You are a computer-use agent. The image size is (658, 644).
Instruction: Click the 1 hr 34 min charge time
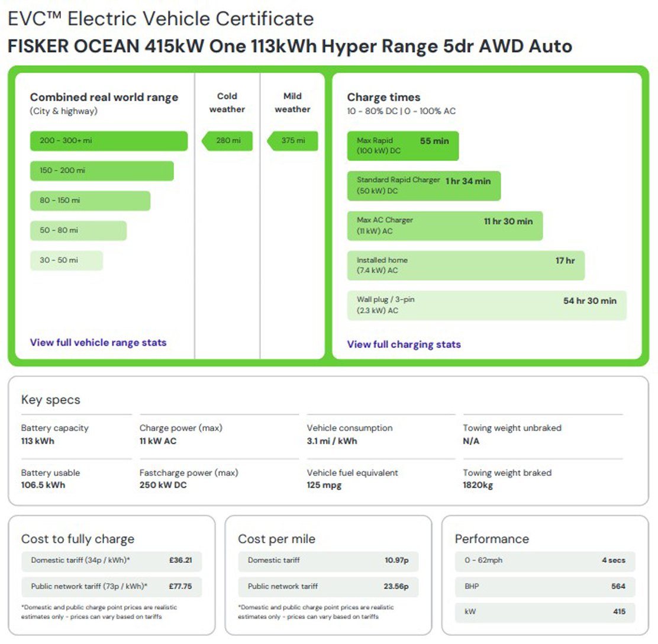pyautogui.click(x=468, y=181)
